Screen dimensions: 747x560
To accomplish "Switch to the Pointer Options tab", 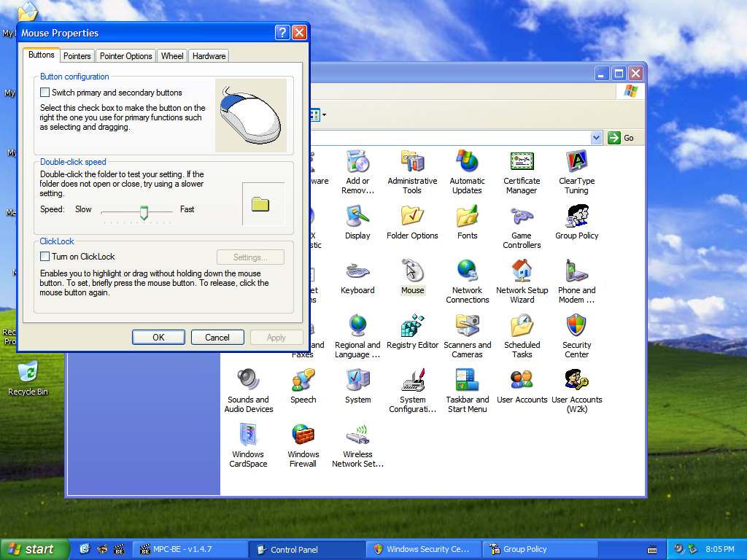I will pos(126,56).
